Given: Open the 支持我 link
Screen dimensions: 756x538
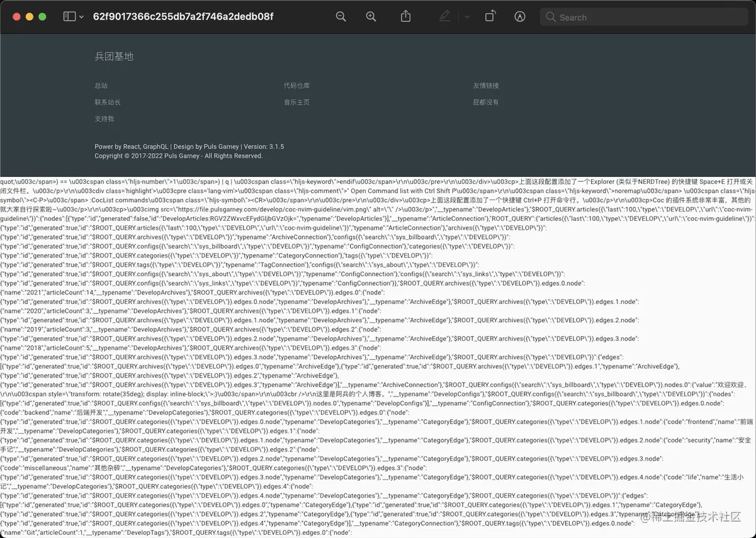Looking at the screenshot, I should click(x=104, y=119).
